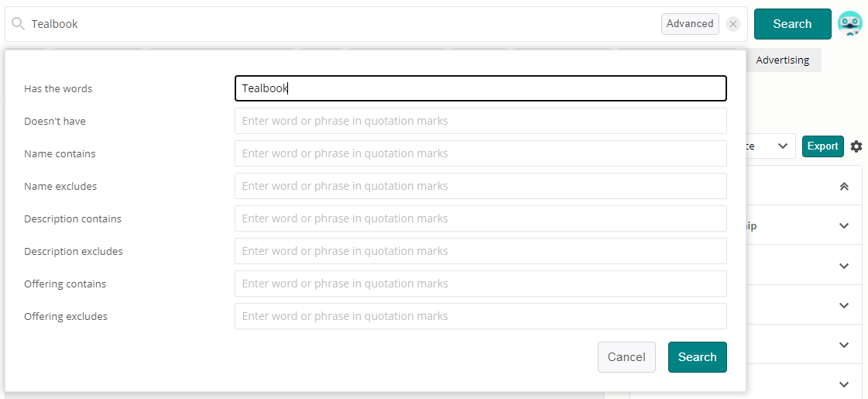Screen dimensions: 868x399
Task: Focus the 'Name contains' field
Action: click(x=480, y=153)
